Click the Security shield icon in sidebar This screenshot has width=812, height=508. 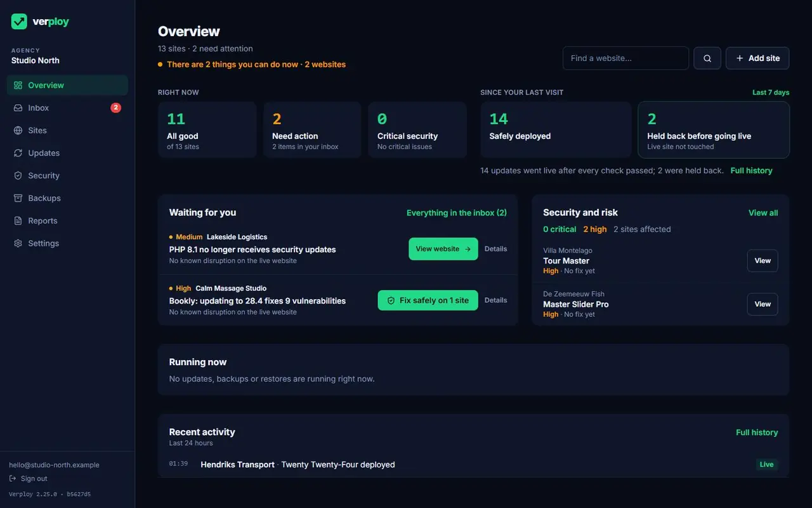(x=18, y=175)
